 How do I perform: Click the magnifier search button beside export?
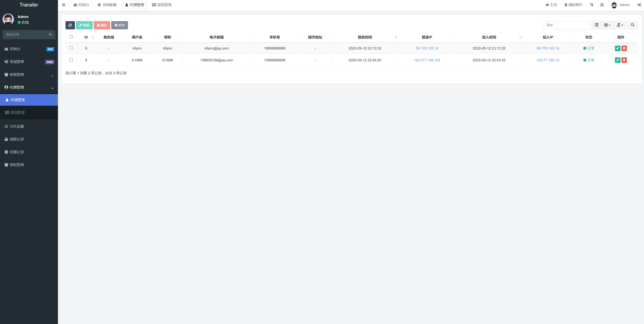(x=632, y=25)
